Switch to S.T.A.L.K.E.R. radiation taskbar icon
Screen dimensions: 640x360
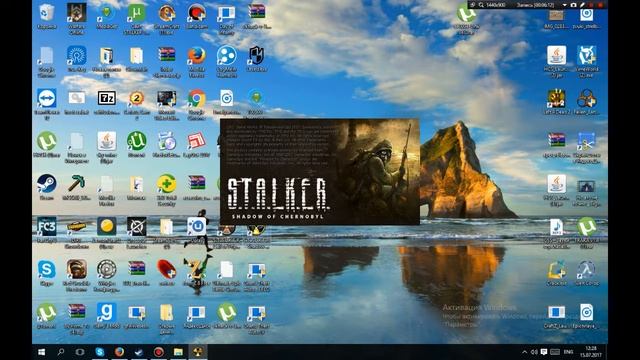coord(198,352)
